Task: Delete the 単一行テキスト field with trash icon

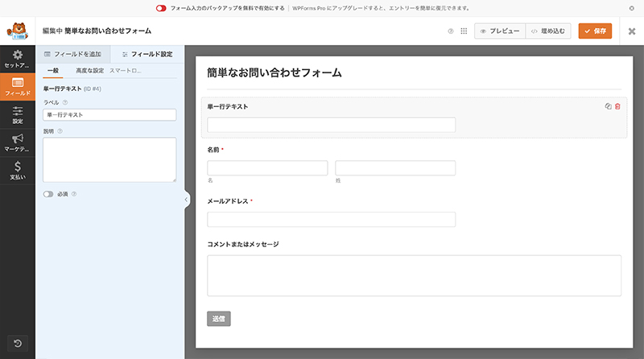Action: tap(617, 106)
